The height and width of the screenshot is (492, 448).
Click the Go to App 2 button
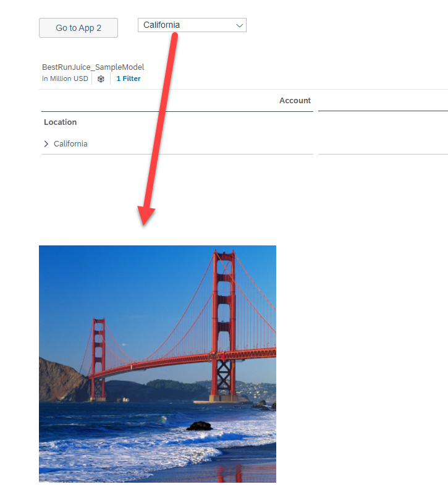click(78, 28)
